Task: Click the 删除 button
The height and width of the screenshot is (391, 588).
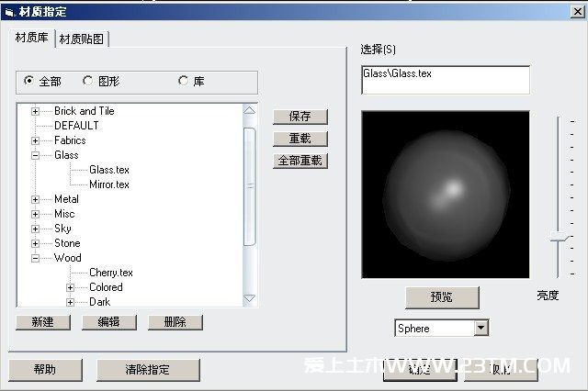Action: coord(175,322)
